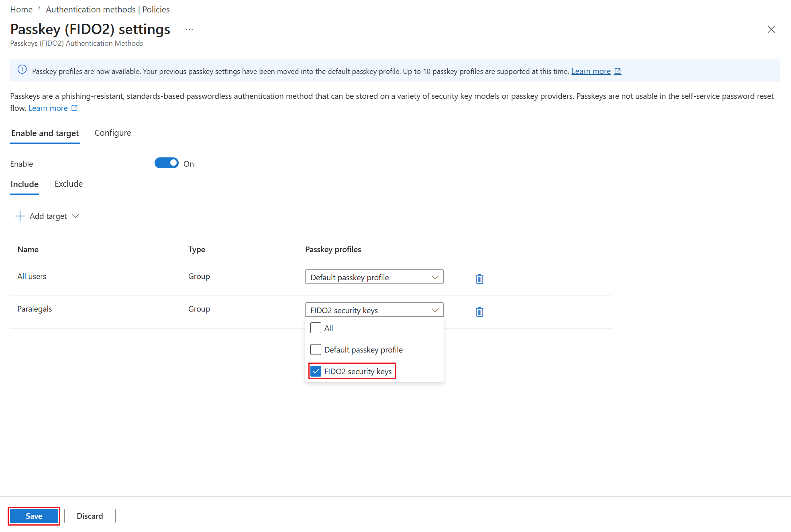Open Learn more link in passkey description
This screenshot has width=791, height=532.
pos(48,108)
